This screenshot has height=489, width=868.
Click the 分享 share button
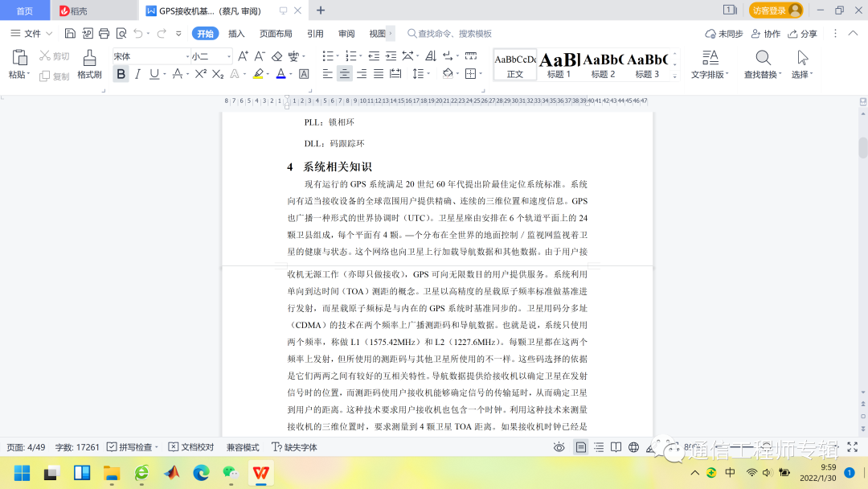click(803, 34)
